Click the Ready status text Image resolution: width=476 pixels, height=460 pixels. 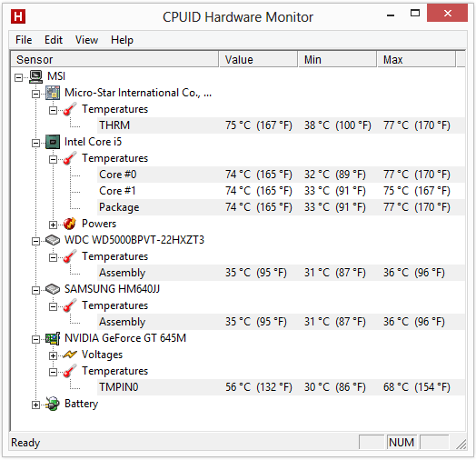(25, 443)
